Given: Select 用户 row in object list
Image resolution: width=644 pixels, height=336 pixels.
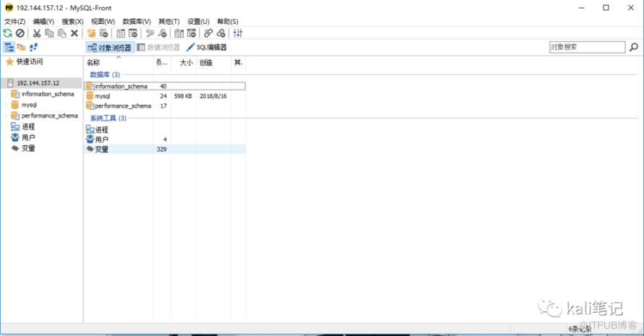Looking at the screenshot, I should point(165,139).
